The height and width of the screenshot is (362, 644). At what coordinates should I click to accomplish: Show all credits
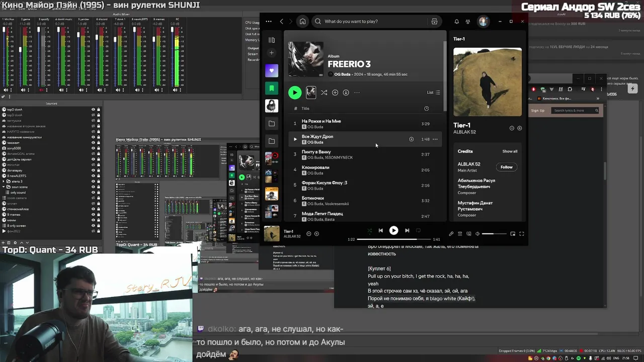pyautogui.click(x=510, y=151)
